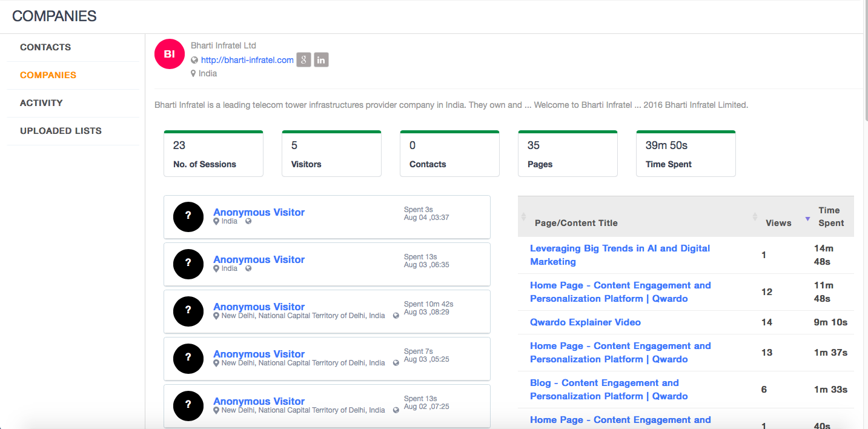Click avatar of visitor from Aug 03, 05:25
Viewport: 868px width, 429px height.
point(188,358)
